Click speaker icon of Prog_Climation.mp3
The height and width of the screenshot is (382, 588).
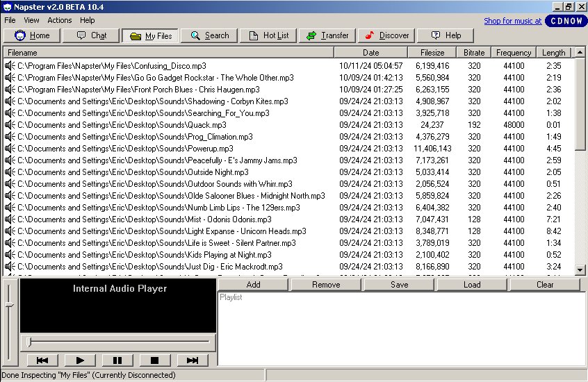click(x=10, y=137)
